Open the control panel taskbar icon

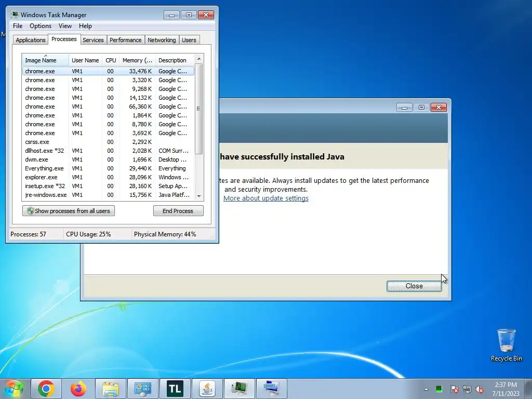pyautogui.click(x=143, y=389)
